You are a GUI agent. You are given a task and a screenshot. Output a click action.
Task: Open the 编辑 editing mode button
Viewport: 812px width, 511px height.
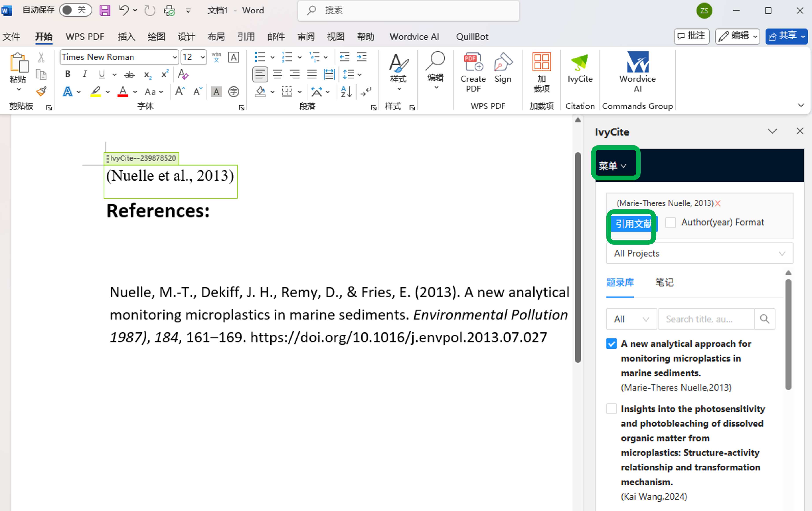point(737,36)
